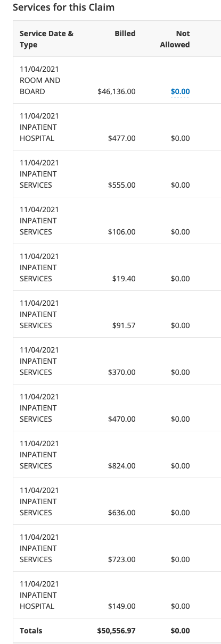Select the $149.00 INPATIENT HOSPITAL row
The height and width of the screenshot is (644, 221).
[117, 595]
